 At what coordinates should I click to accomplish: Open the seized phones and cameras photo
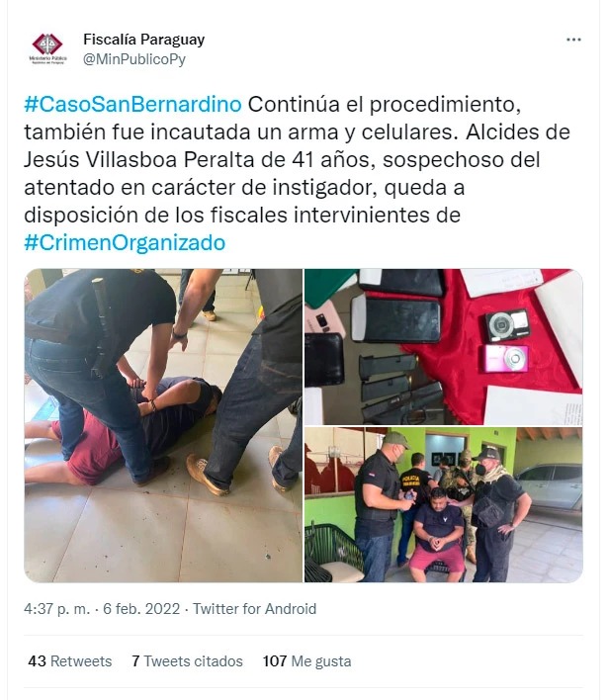click(444, 347)
